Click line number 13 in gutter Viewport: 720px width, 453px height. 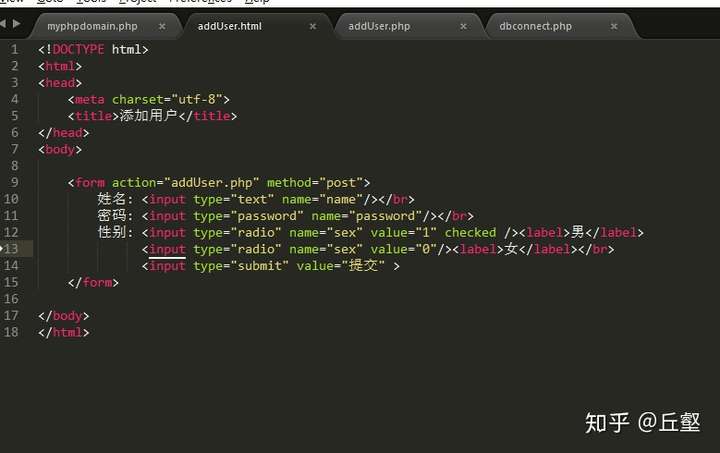click(11, 249)
